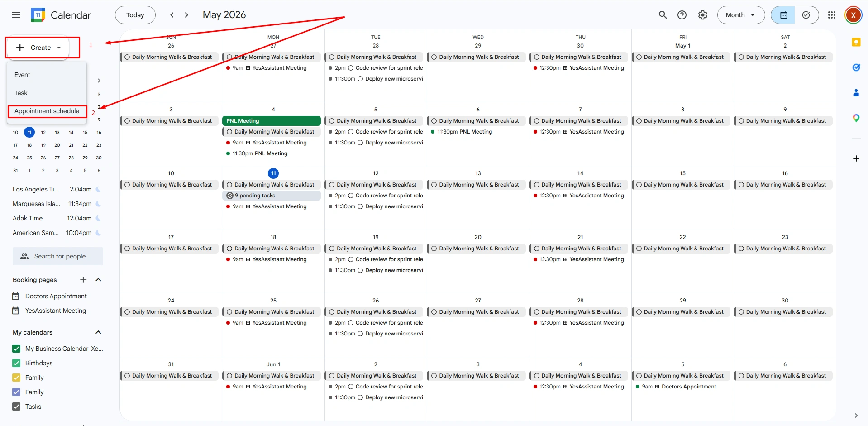Toggle Birthdays calendar checkbox
Screen dimensions: 868x426
16,363
